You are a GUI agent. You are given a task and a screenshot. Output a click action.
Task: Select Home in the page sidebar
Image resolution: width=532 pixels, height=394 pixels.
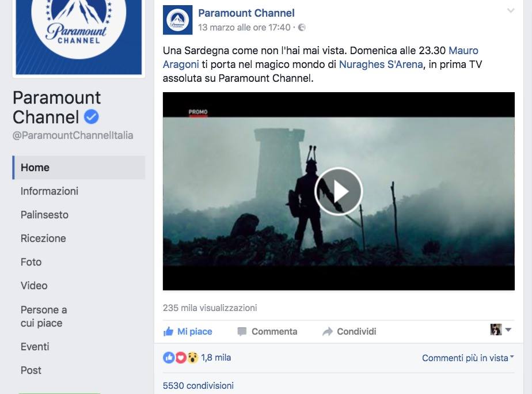pos(79,168)
